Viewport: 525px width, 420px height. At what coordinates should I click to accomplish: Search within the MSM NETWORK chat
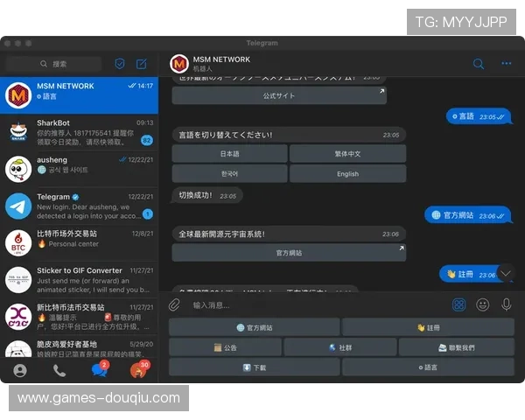[479, 64]
